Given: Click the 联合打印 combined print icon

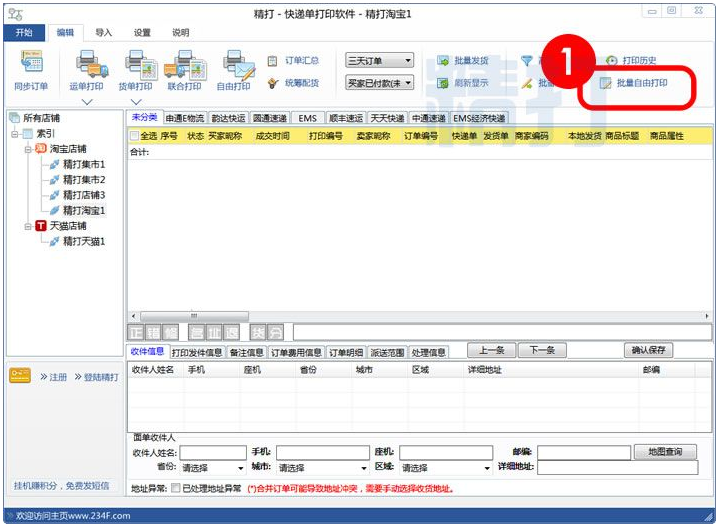Looking at the screenshot, I should 185,65.
